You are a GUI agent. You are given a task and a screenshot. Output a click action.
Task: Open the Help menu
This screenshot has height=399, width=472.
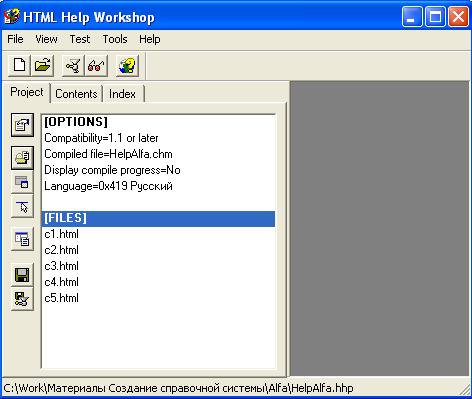(x=150, y=39)
